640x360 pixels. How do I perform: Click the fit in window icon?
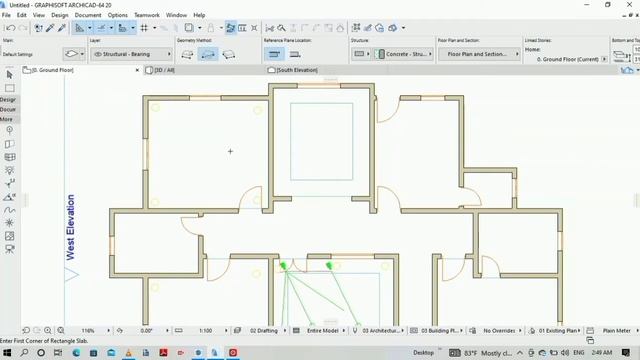tap(61, 330)
